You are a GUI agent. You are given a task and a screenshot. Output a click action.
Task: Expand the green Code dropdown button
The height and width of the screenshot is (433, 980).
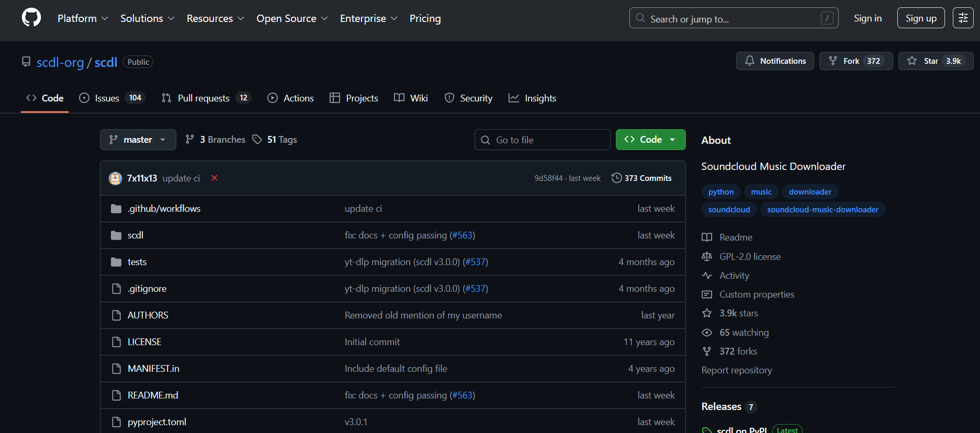tap(650, 140)
